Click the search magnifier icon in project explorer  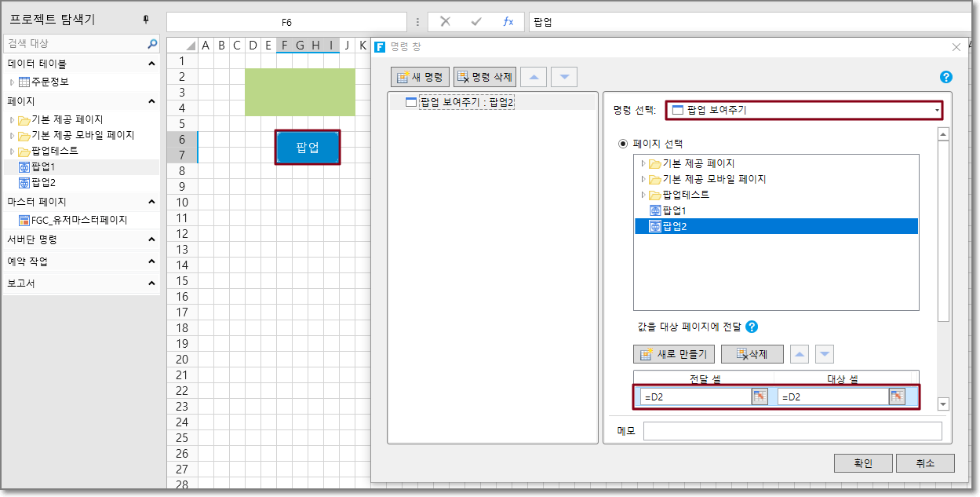coord(153,44)
